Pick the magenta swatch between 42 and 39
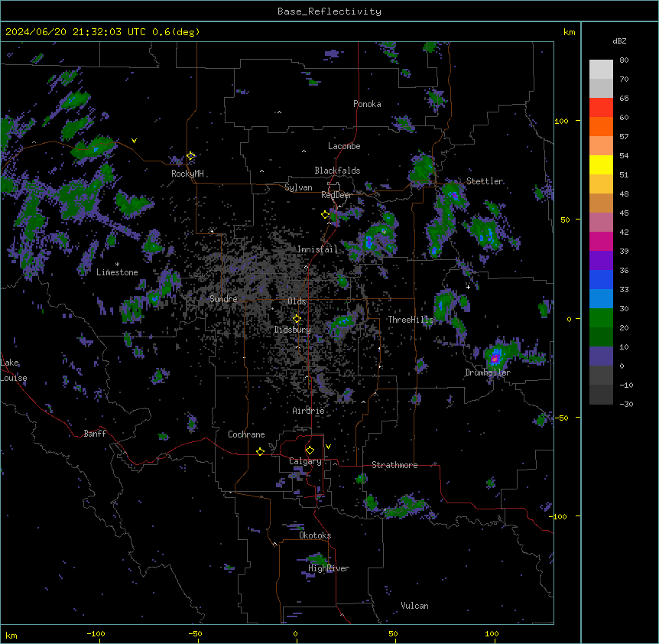659x644 pixels. (x=601, y=241)
